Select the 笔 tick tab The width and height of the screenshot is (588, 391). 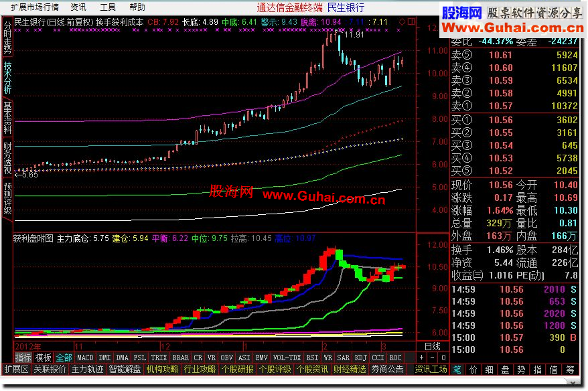(457, 370)
